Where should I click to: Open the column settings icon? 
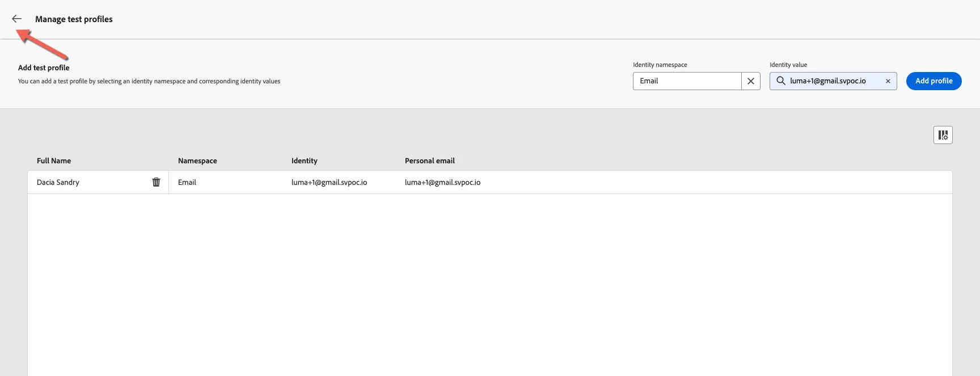(x=943, y=135)
